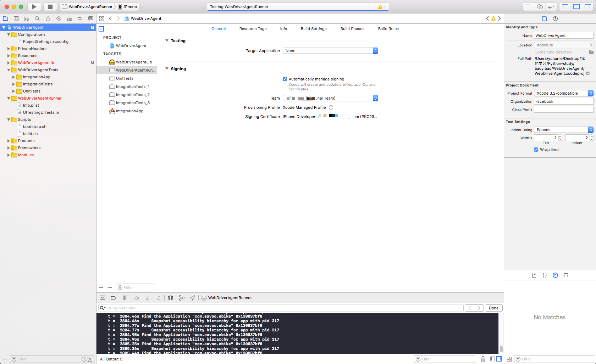596x364 pixels.
Task: Click the Simulate Location arrow icon
Action: point(193,298)
